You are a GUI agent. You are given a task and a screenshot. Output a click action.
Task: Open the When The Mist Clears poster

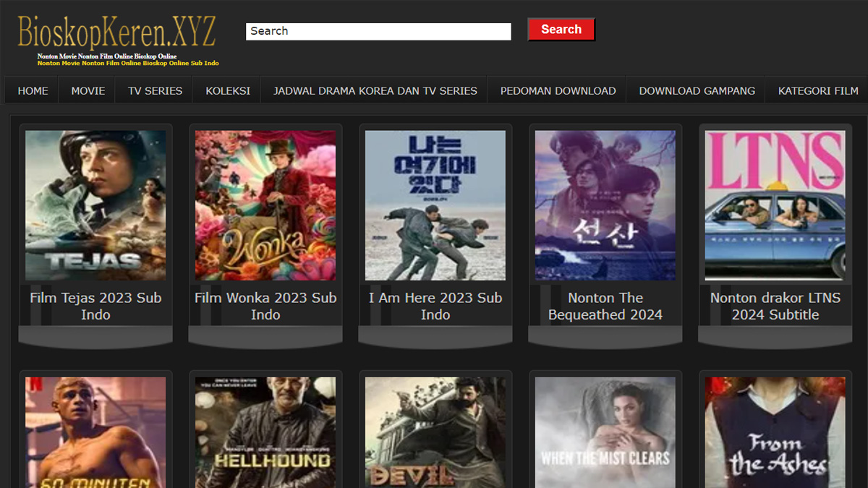coord(605,434)
